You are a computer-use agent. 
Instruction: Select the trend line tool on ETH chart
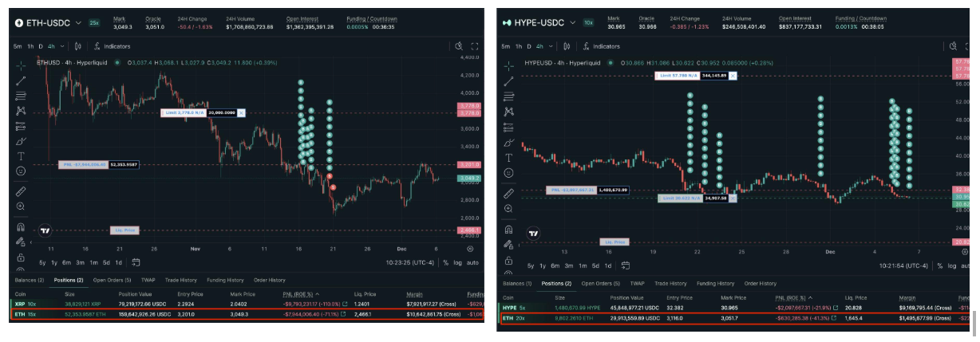point(21,80)
